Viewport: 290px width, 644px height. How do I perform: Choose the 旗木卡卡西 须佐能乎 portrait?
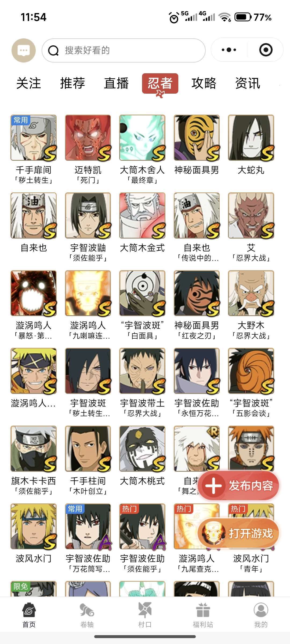pyautogui.click(x=34, y=449)
